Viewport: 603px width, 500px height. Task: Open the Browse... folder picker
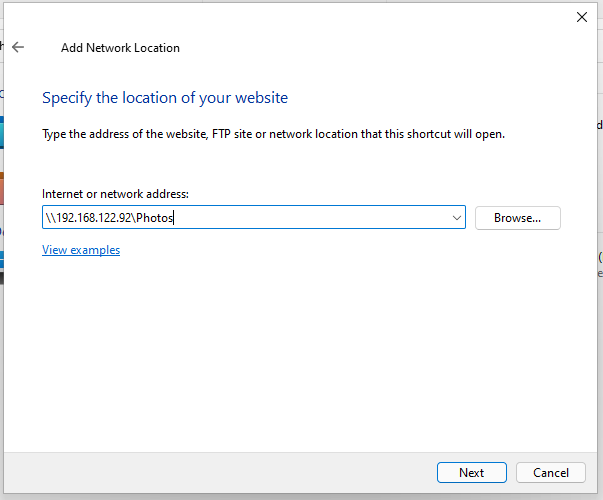pos(518,218)
